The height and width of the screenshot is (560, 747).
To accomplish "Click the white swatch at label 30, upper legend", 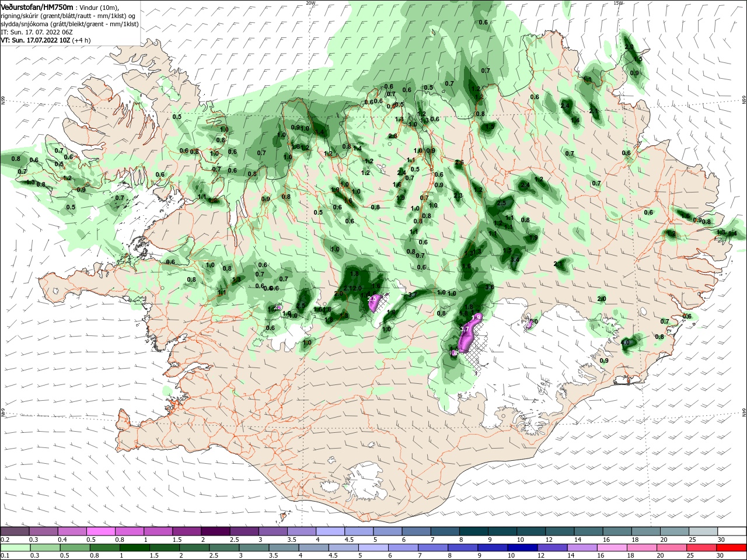I will pyautogui.click(x=732, y=531).
